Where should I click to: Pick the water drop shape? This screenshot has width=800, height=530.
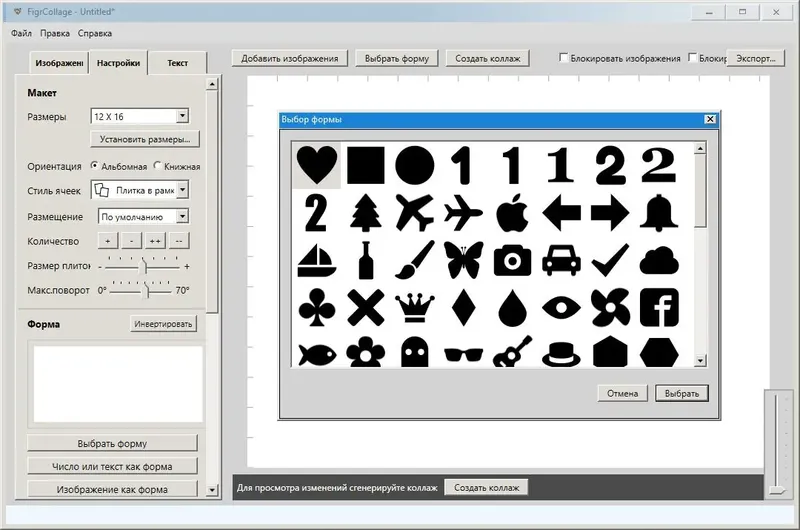pyautogui.click(x=512, y=308)
